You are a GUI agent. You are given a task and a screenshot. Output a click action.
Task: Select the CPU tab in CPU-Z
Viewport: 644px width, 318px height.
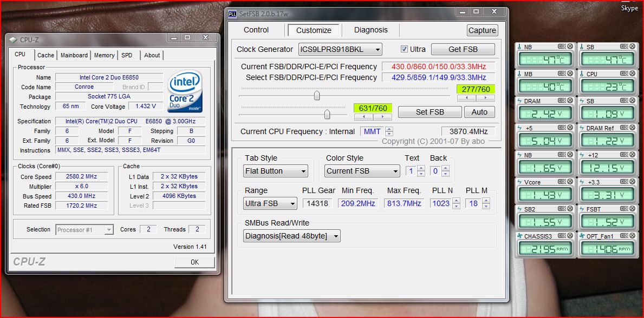(x=20, y=55)
